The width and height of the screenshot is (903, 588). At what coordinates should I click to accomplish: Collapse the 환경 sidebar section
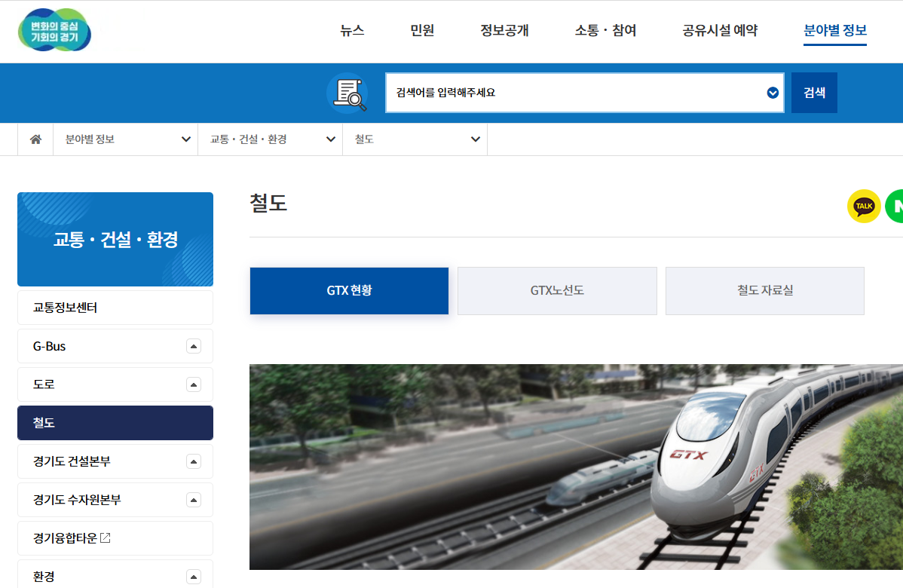[195, 575]
